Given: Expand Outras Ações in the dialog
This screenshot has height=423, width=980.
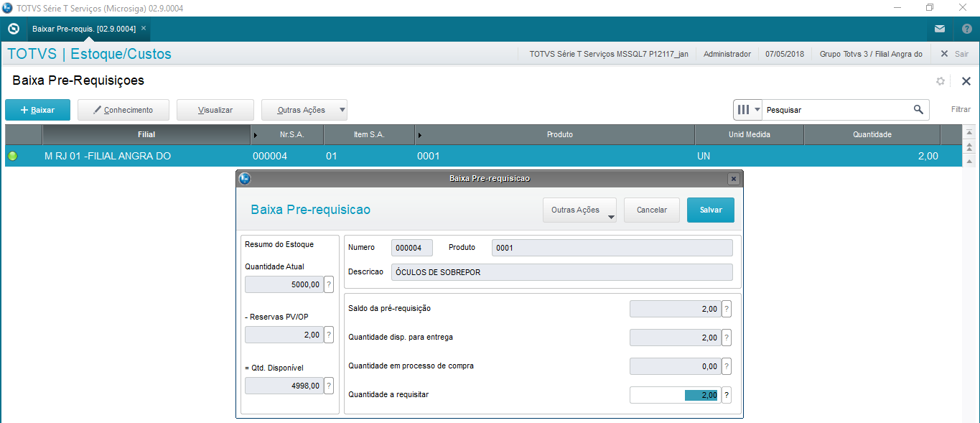Looking at the screenshot, I should (580, 210).
